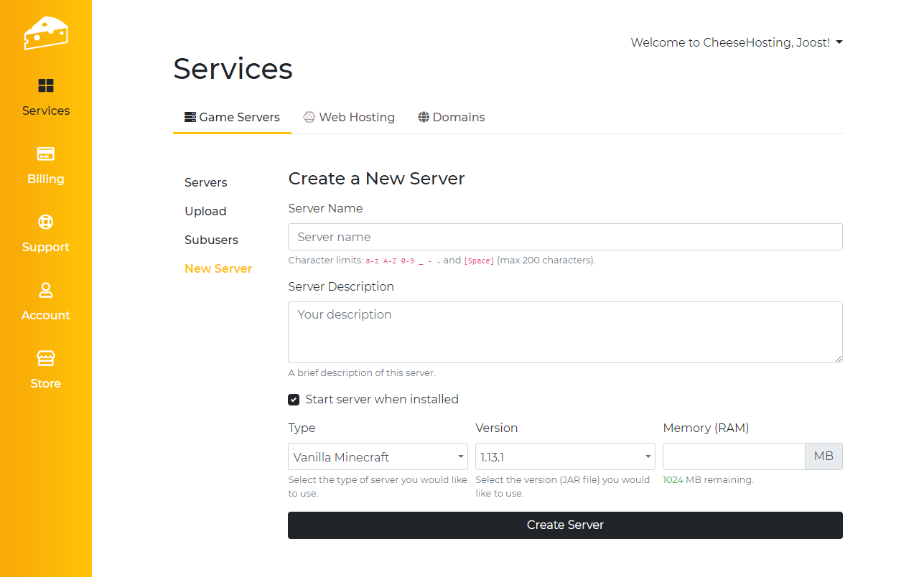The width and height of the screenshot is (924, 577).
Task: Focus the Server Name input field
Action: click(565, 237)
